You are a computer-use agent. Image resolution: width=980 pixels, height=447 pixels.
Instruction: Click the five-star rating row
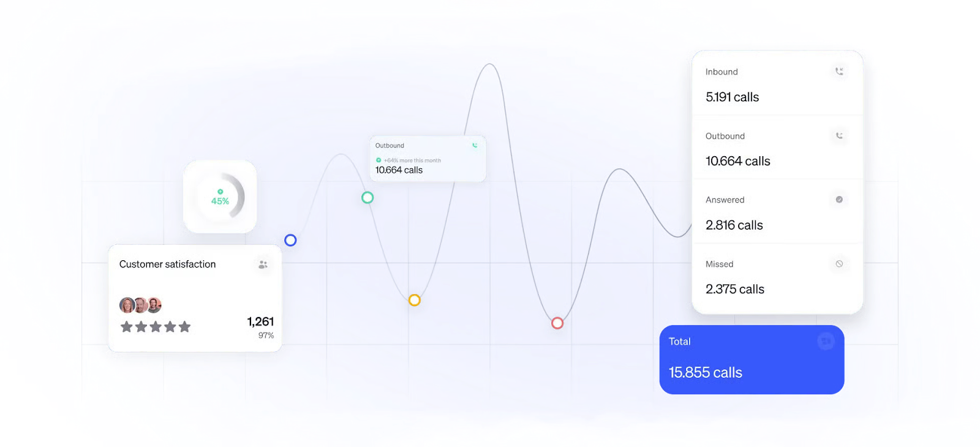[x=156, y=327]
